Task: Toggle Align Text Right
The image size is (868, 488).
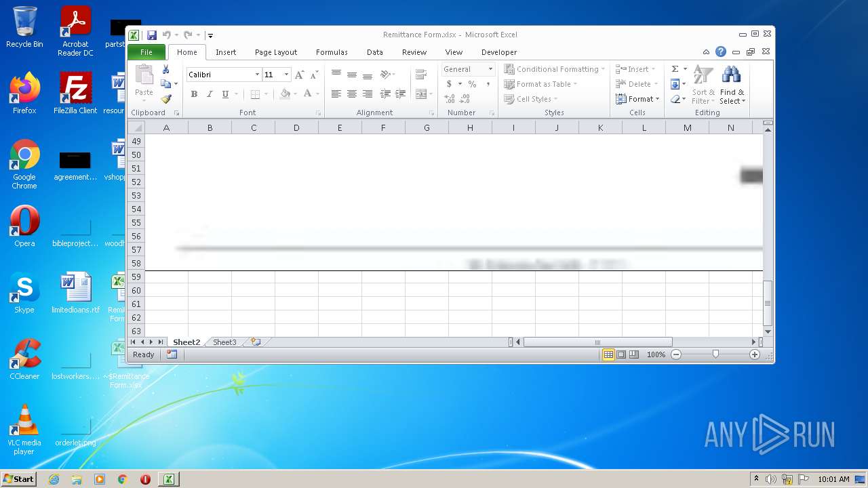Action: click(368, 94)
